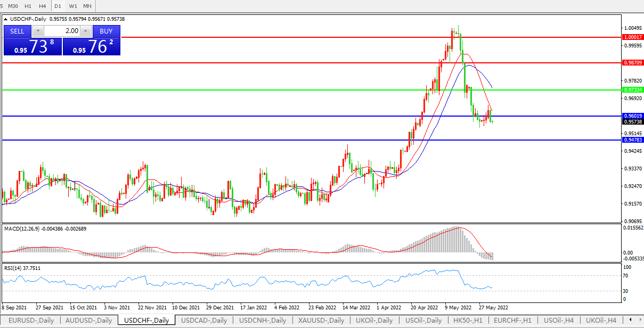The image size is (644, 328).
Task: Change to the W1 weekly timeframe
Action: 73,6
